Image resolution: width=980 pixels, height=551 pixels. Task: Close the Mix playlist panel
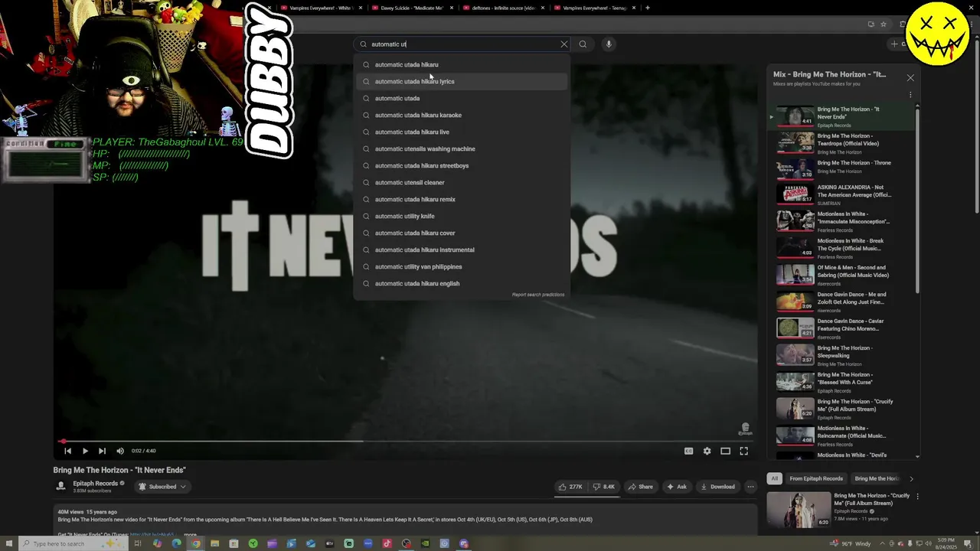click(910, 78)
